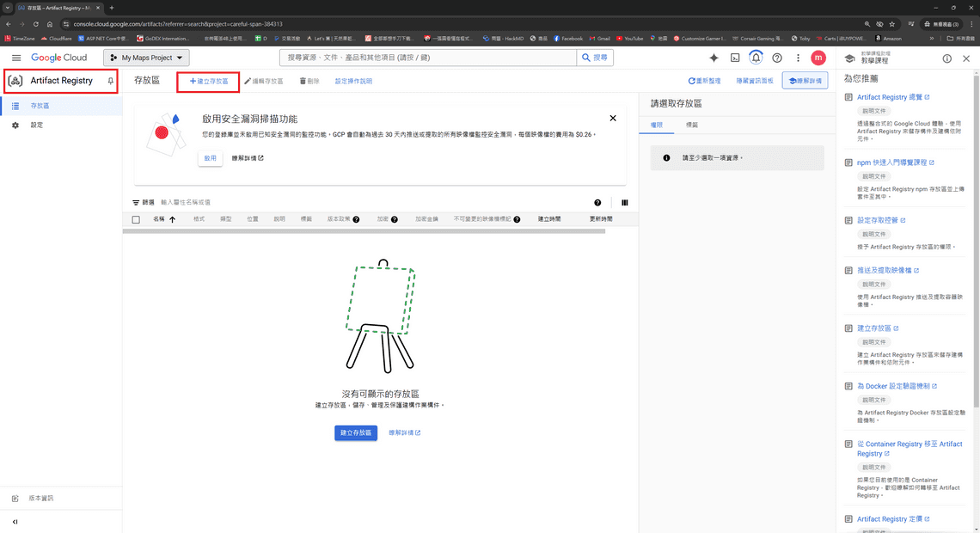
Task: Open the navigation hamburger menu
Action: point(16,58)
